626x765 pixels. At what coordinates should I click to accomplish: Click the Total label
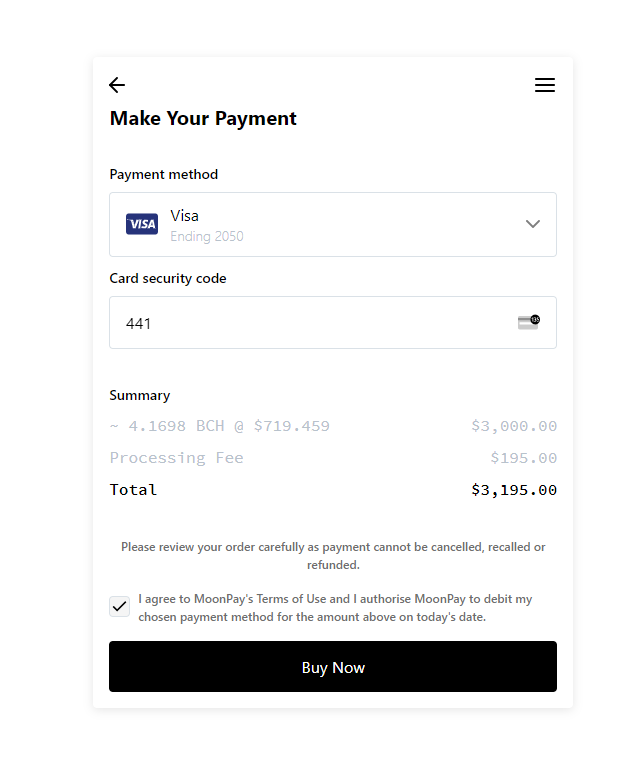point(133,490)
